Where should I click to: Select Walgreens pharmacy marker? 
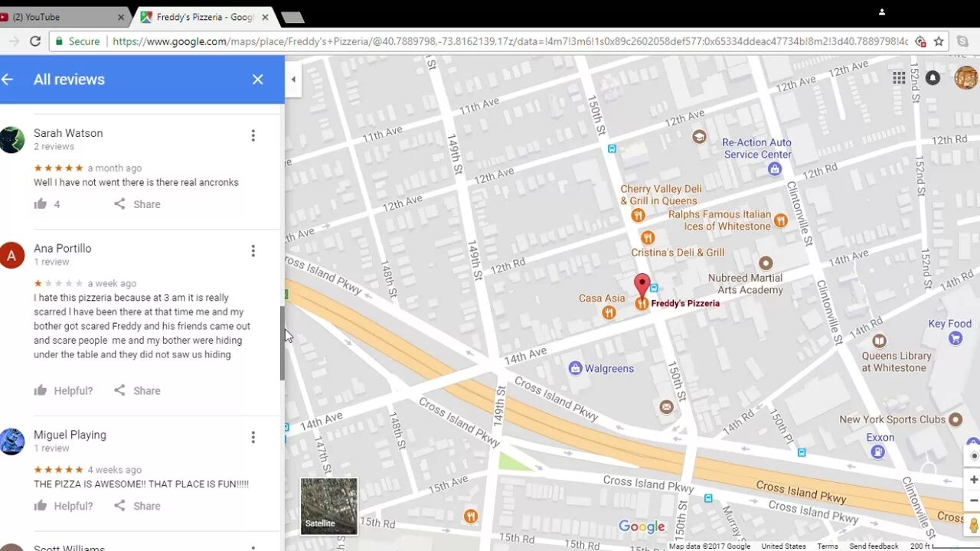click(x=575, y=369)
